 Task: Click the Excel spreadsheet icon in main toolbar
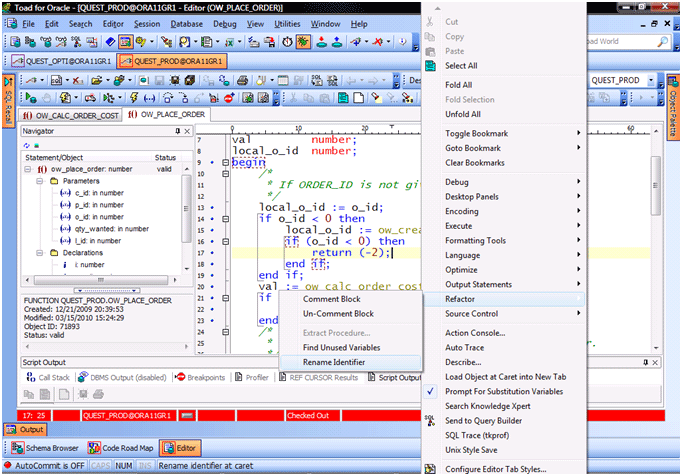pyautogui.click(x=229, y=42)
